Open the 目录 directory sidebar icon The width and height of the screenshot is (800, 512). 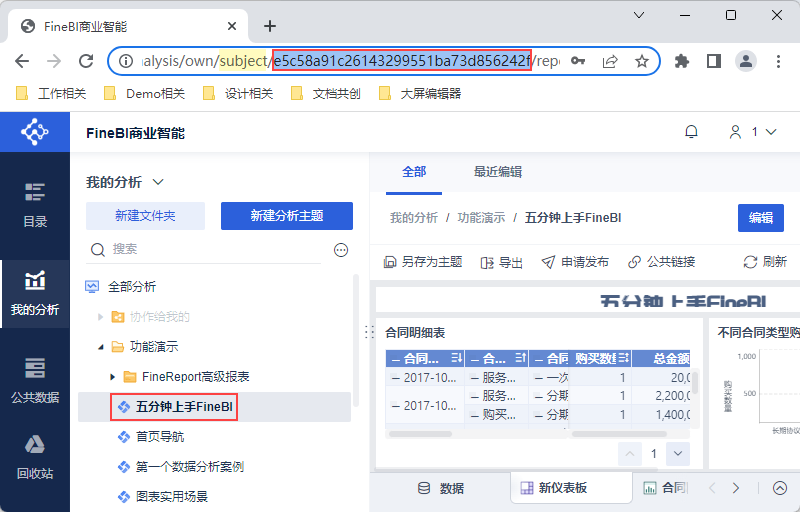35,205
